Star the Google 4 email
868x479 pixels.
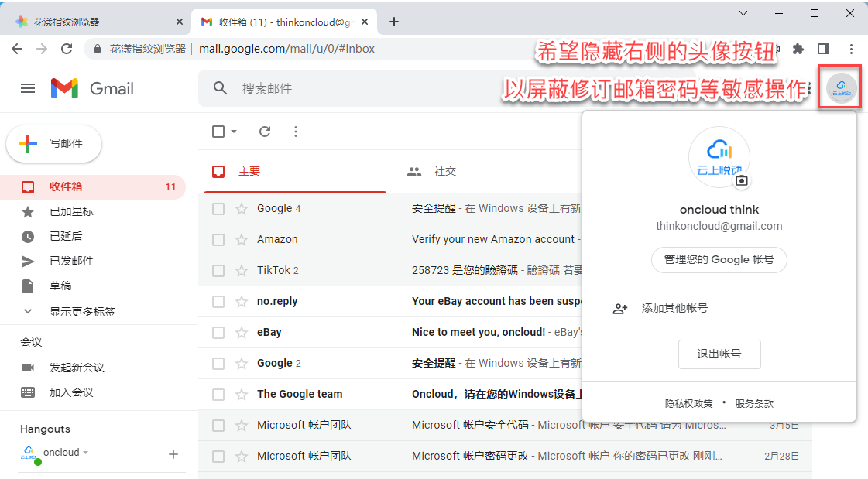242,208
